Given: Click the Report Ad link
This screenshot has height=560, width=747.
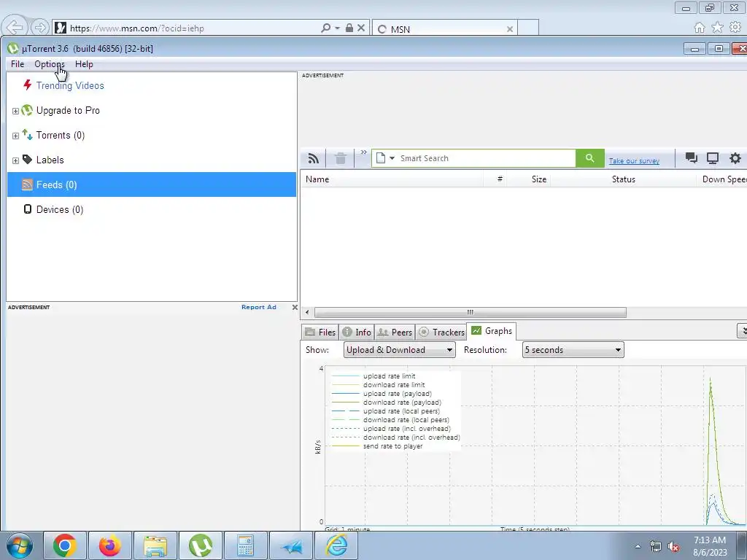Looking at the screenshot, I should [259, 307].
